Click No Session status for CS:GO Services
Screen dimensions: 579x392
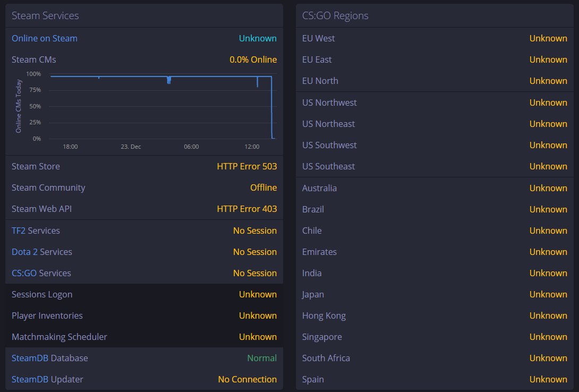coord(255,273)
